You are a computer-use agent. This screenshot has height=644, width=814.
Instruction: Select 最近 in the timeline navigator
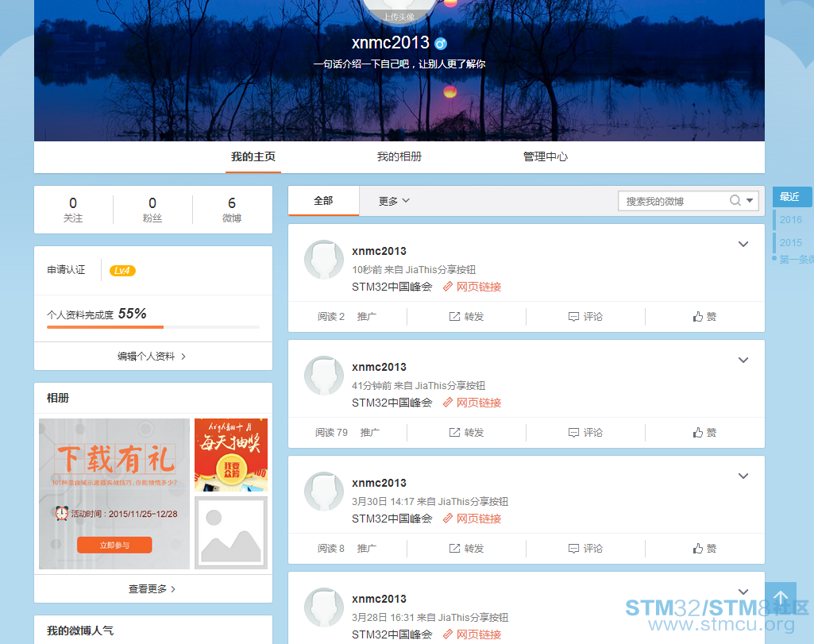[792, 197]
